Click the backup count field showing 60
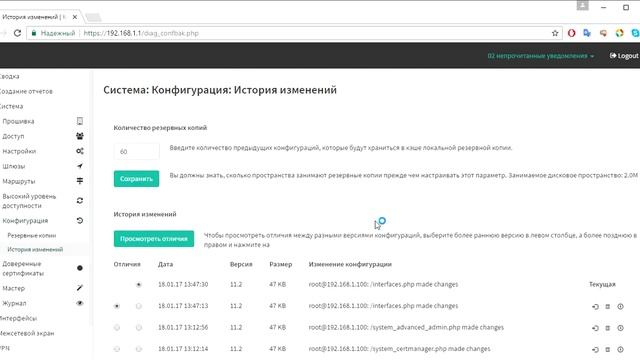The height and width of the screenshot is (360, 640). 136,151
